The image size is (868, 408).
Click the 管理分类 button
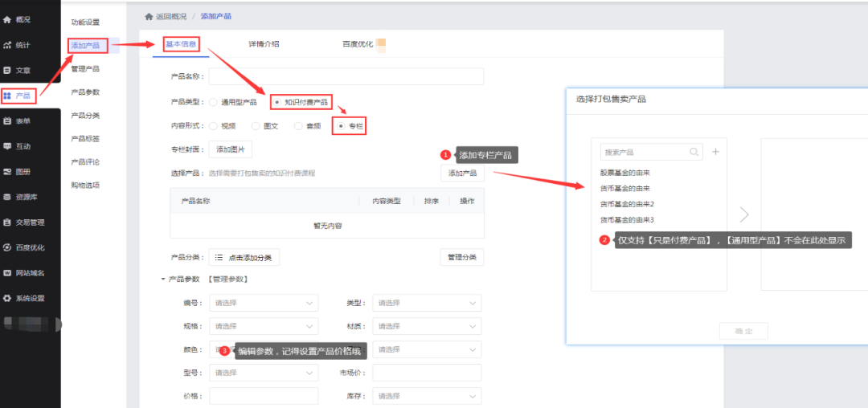click(462, 258)
